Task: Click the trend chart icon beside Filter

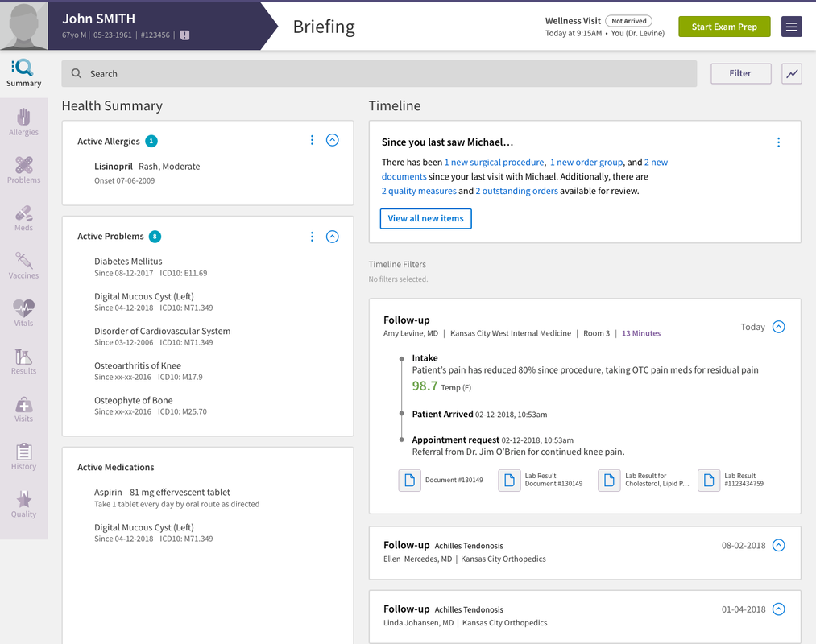Action: click(792, 74)
